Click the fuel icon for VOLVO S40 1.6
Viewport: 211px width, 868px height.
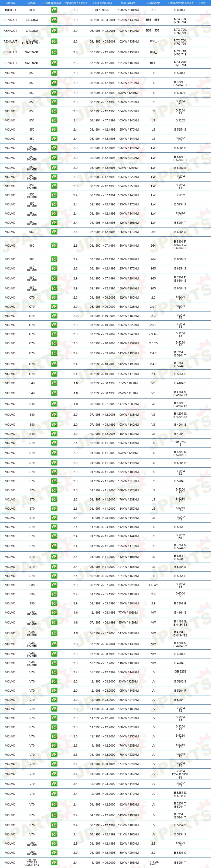tap(54, 383)
